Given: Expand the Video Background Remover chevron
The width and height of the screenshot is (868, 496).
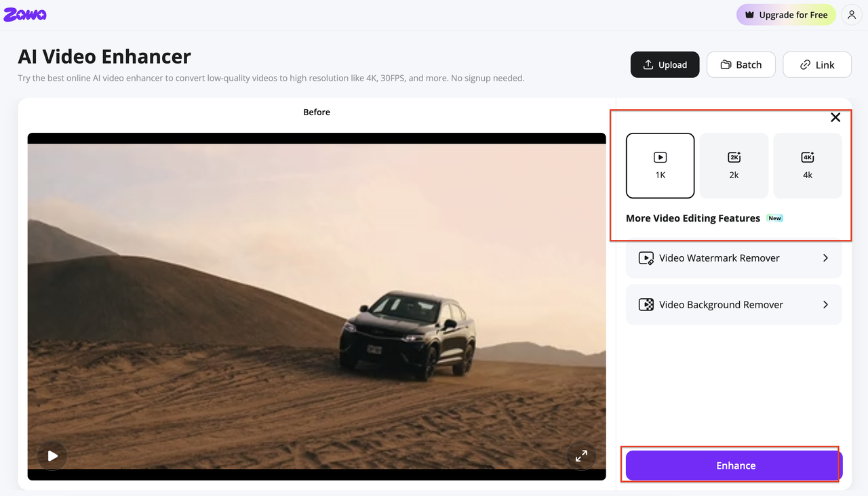Looking at the screenshot, I should click(x=825, y=305).
